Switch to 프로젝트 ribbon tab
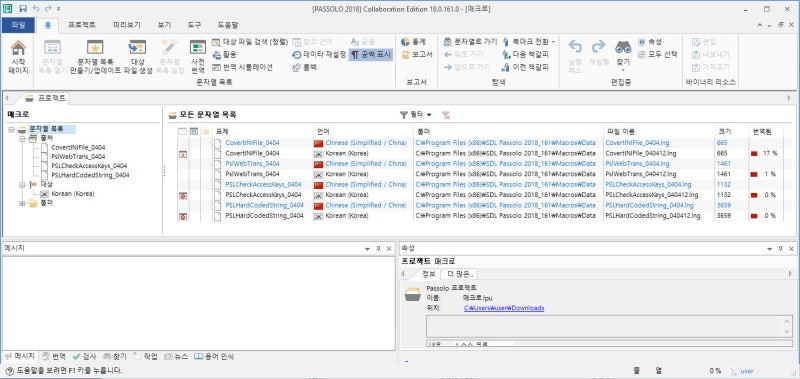This screenshot has width=800, height=379. point(82,24)
